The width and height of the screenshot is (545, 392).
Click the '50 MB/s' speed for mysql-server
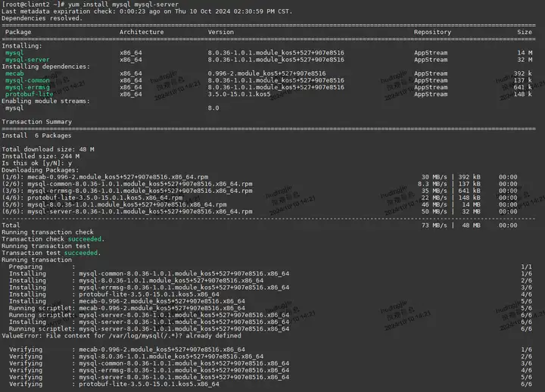coord(434,212)
